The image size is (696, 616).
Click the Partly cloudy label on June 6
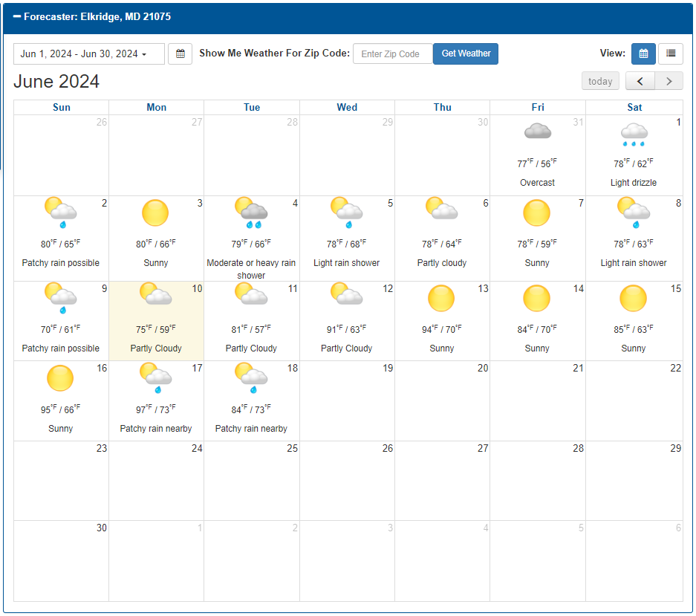tap(442, 263)
